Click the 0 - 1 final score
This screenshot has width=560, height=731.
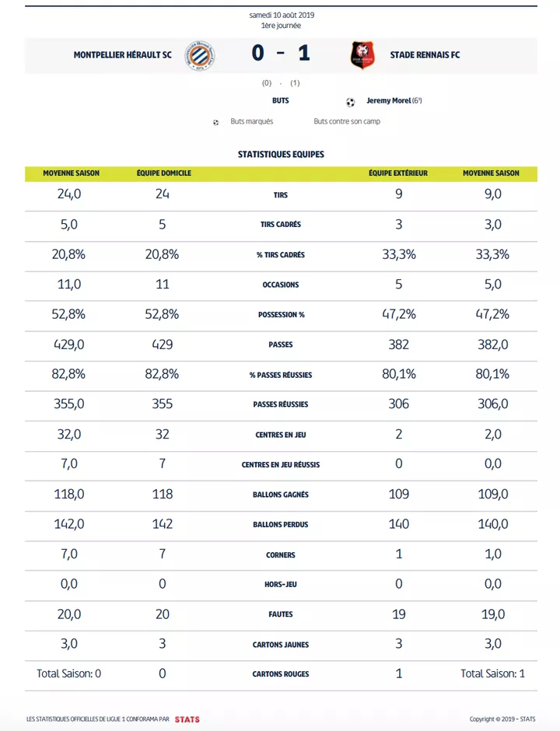(x=281, y=54)
